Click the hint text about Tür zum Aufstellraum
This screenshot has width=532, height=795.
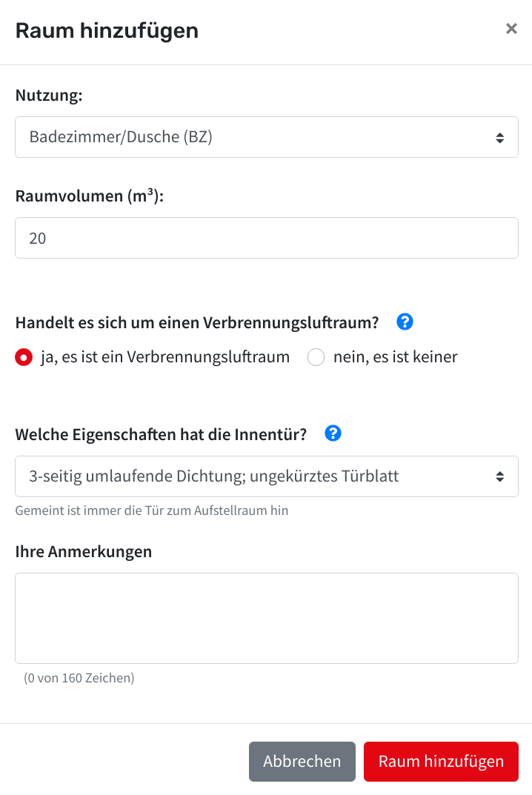tap(152, 510)
